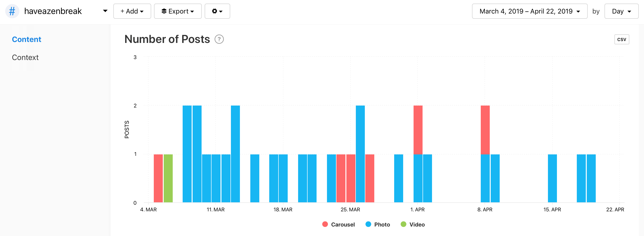This screenshot has height=236, width=644.
Task: Click the green Video legend color dot
Action: point(403,224)
